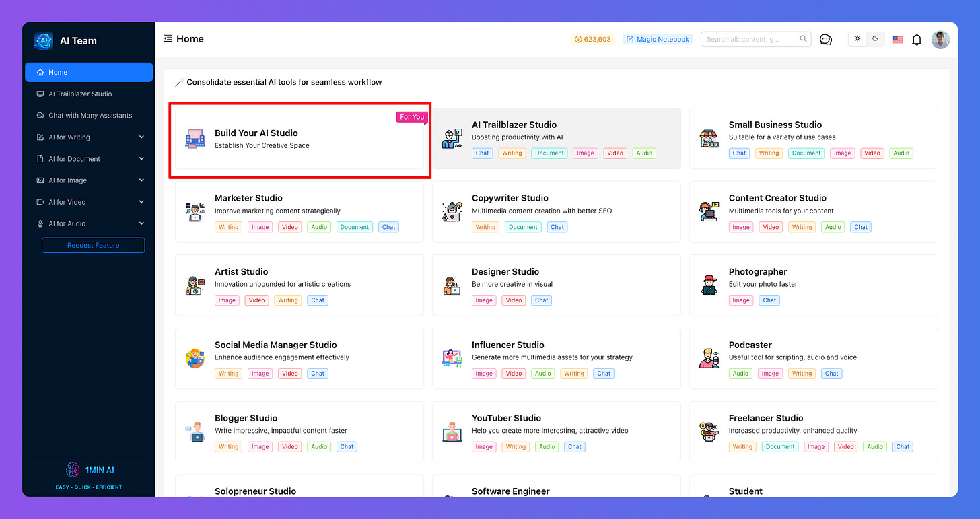Open the chat bubble icon in header
The height and width of the screenshot is (519, 980).
coord(826,40)
